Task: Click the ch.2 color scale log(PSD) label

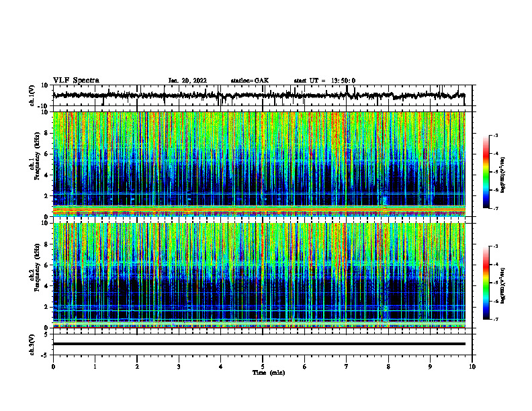Action: 503,285
